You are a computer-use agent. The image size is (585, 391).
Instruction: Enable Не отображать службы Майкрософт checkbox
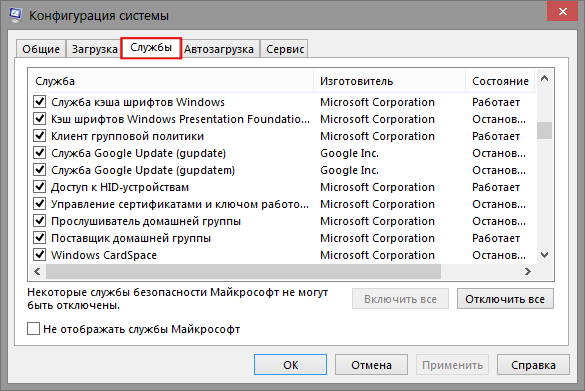pyautogui.click(x=34, y=329)
